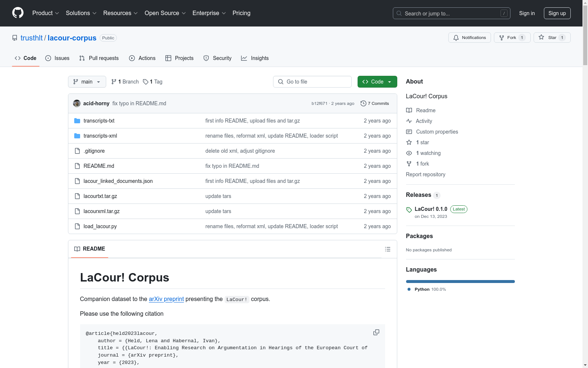This screenshot has height=368, width=588.
Task: Expand the Solutions menu
Action: pos(81,13)
